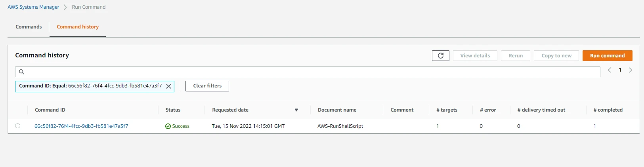Click the breadcrumb separator chevron
644x167 pixels.
tap(65, 7)
